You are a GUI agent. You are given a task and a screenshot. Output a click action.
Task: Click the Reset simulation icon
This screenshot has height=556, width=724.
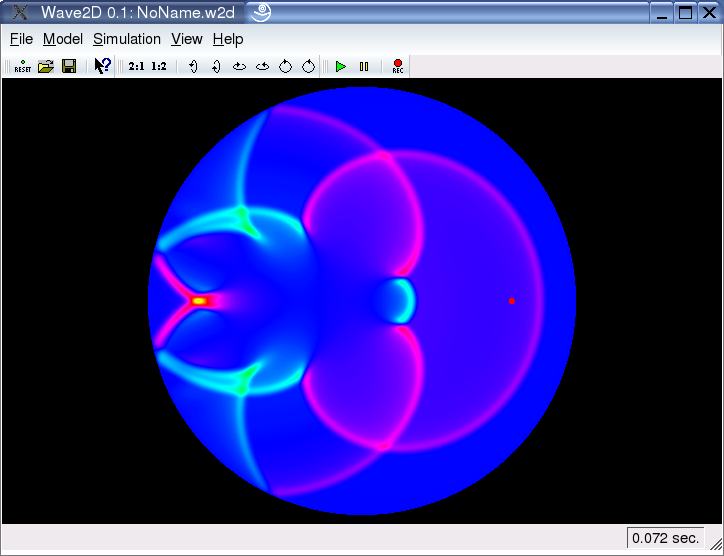22,66
